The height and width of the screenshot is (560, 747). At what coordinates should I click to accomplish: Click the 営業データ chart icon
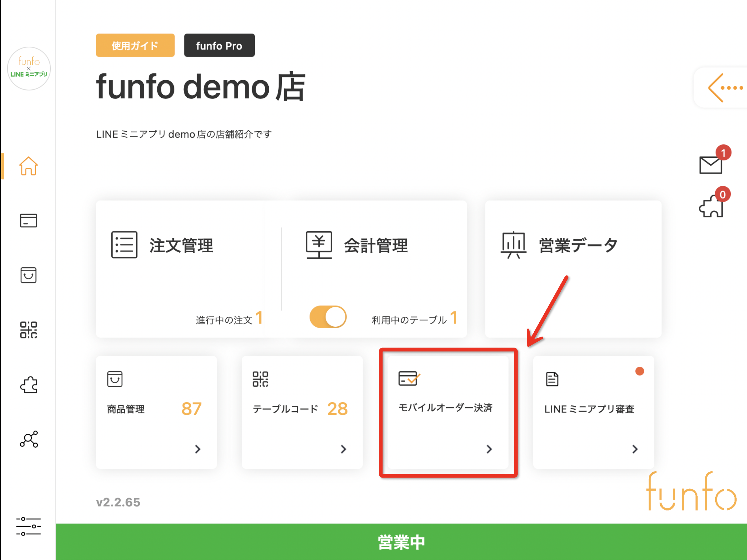pos(513,245)
